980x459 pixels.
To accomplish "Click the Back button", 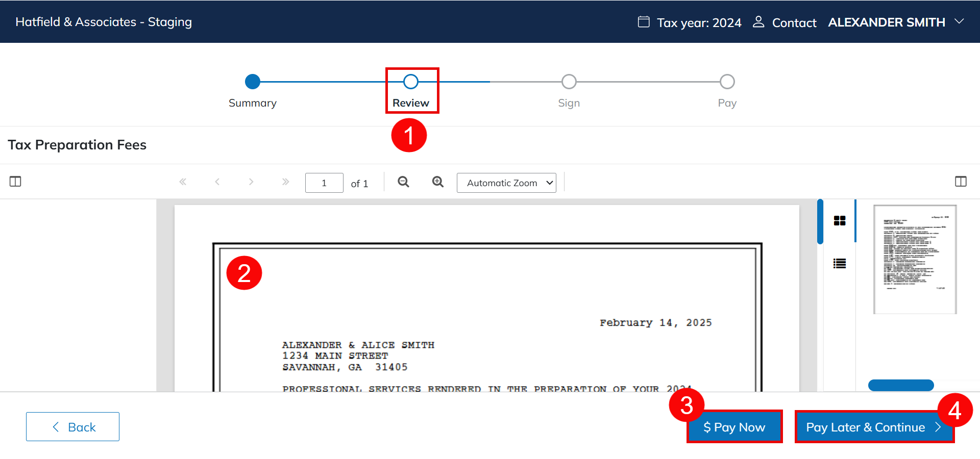I will coord(73,427).
